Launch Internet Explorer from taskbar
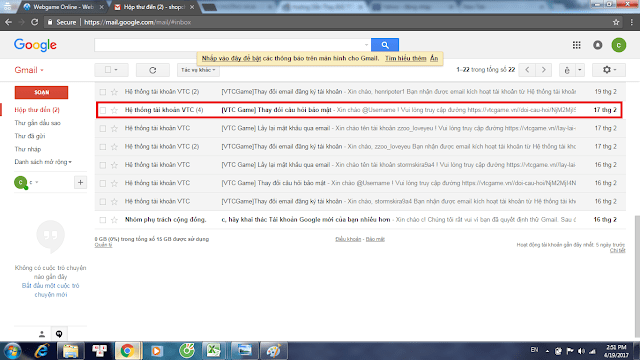 click(x=42, y=351)
